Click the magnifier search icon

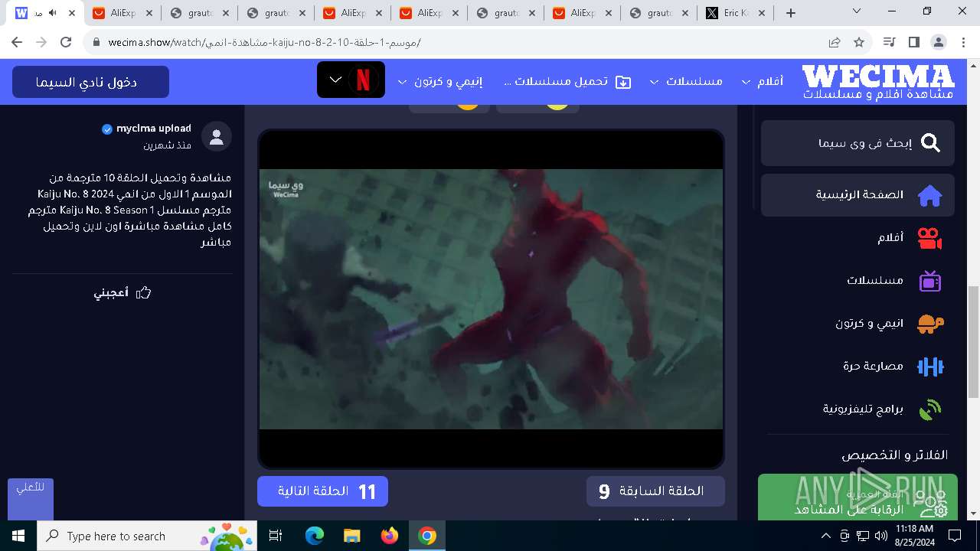(930, 143)
